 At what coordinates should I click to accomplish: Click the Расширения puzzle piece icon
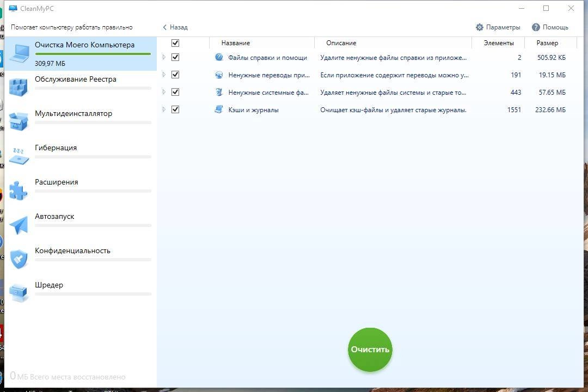pos(18,191)
